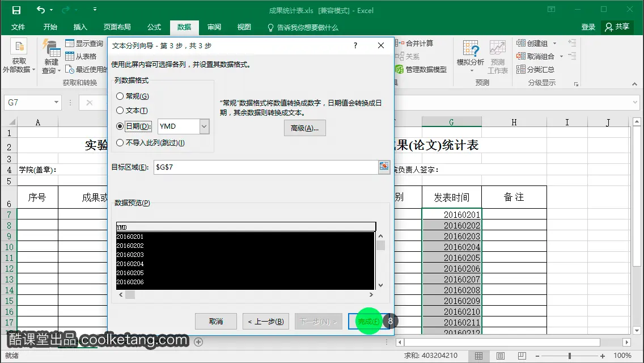Switch to Page Layout view icon
The image size is (644, 363).
pyautogui.click(x=500, y=356)
